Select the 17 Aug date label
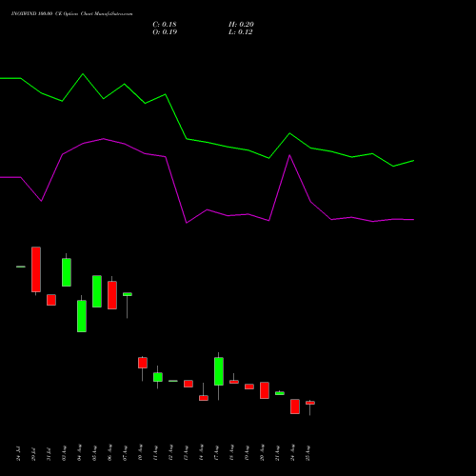The width and height of the screenshot is (476, 476). point(216,452)
